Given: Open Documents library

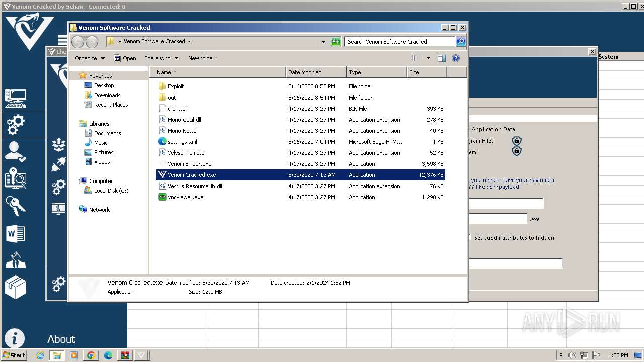Looking at the screenshot, I should [x=107, y=133].
